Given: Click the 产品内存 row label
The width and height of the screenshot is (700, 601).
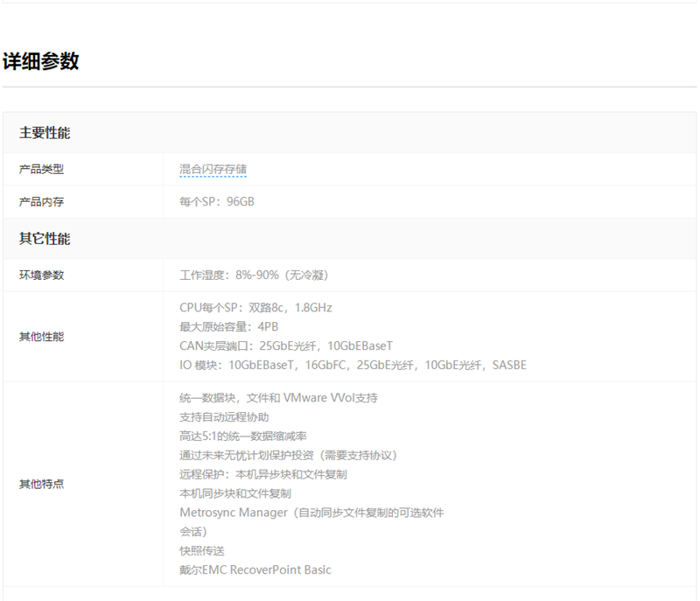Looking at the screenshot, I should (42, 202).
